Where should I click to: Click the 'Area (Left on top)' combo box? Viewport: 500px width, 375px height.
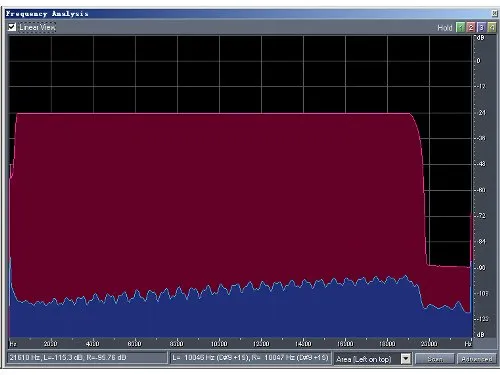point(372,359)
